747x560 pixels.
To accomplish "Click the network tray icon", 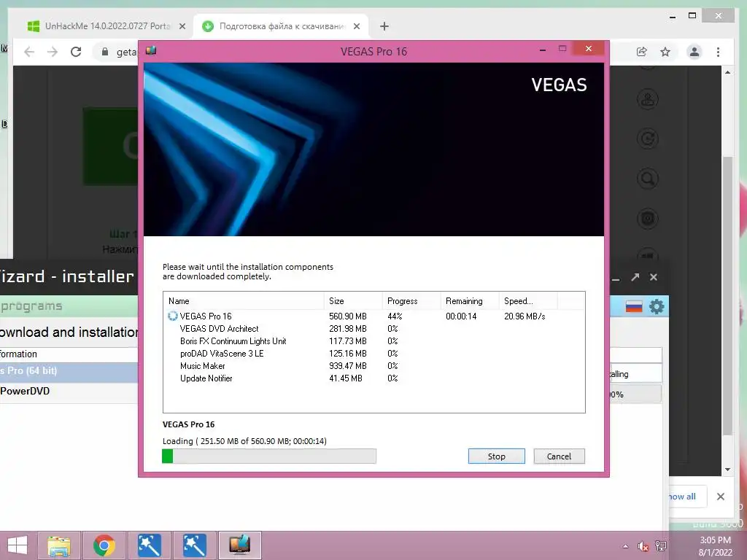I will (x=661, y=546).
